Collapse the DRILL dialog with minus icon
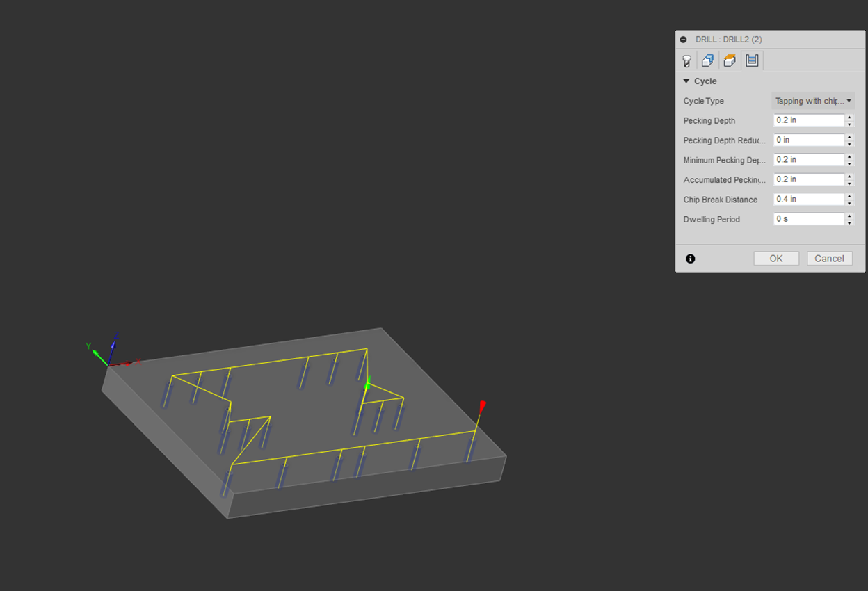 click(x=683, y=40)
